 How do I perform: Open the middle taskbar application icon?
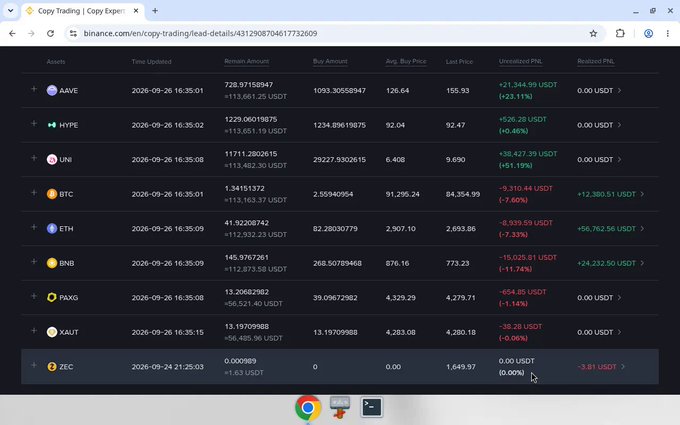click(x=340, y=408)
